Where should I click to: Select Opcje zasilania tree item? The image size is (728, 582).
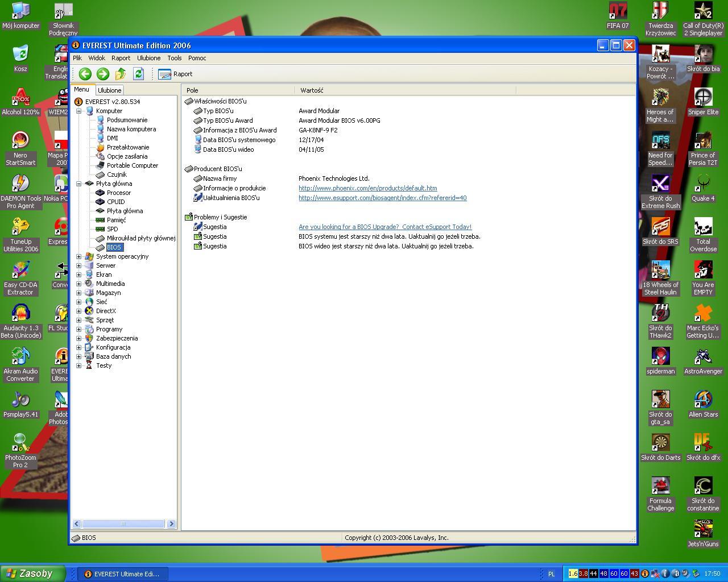127,156
